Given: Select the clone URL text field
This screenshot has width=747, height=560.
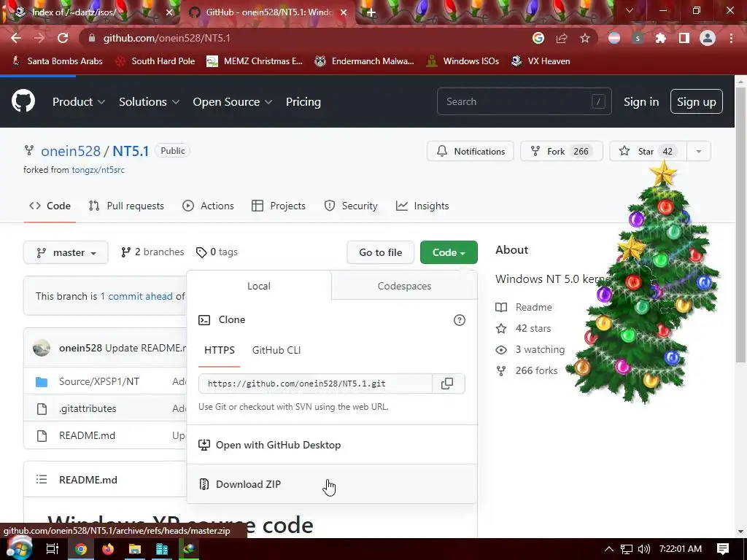Looking at the screenshot, I should 315,384.
